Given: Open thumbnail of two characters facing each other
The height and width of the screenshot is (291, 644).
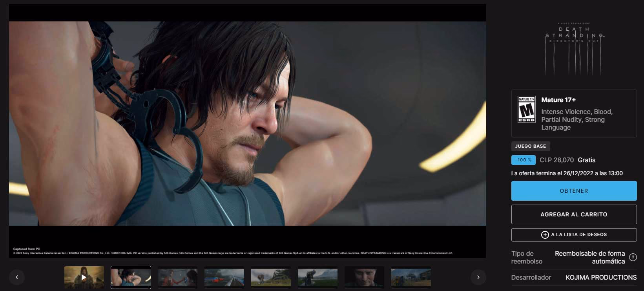Looking at the screenshot, I should 177,277.
